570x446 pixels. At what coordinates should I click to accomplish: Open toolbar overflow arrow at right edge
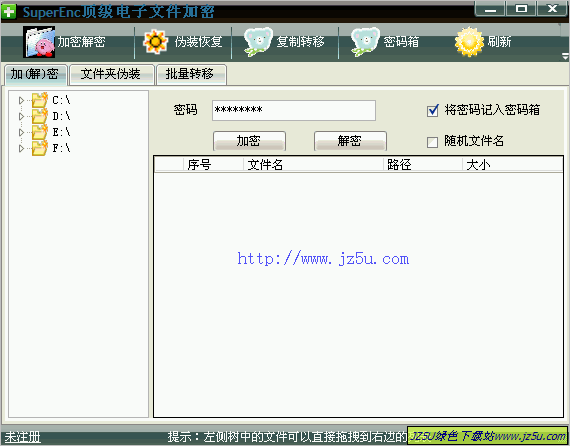[x=565, y=56]
